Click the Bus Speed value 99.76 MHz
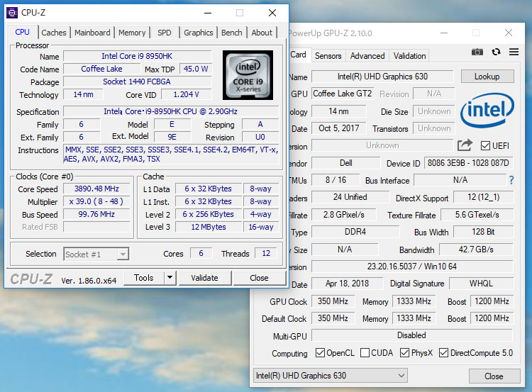 96,214
